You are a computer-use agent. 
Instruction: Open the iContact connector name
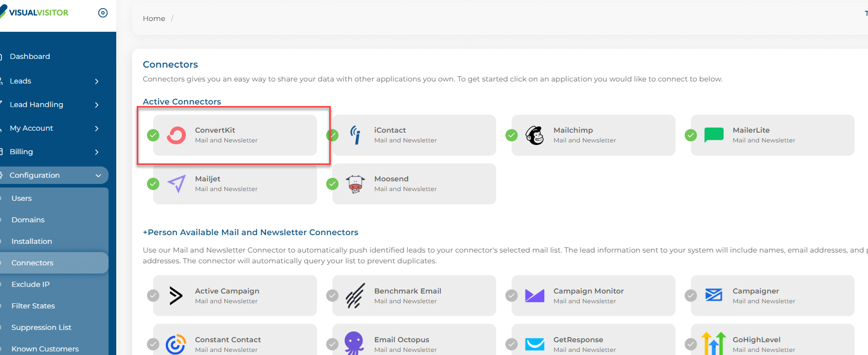(390, 130)
